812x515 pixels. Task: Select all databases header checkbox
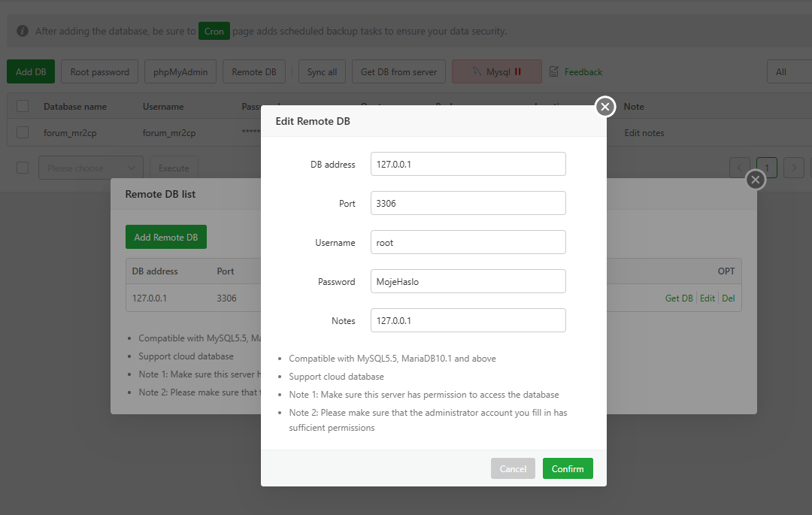coord(23,107)
